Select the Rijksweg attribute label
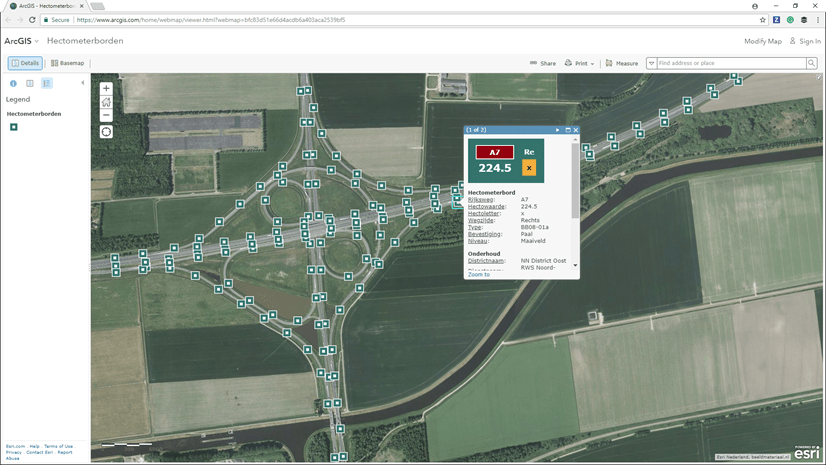Viewport: 826px width, 465px height. pos(480,200)
